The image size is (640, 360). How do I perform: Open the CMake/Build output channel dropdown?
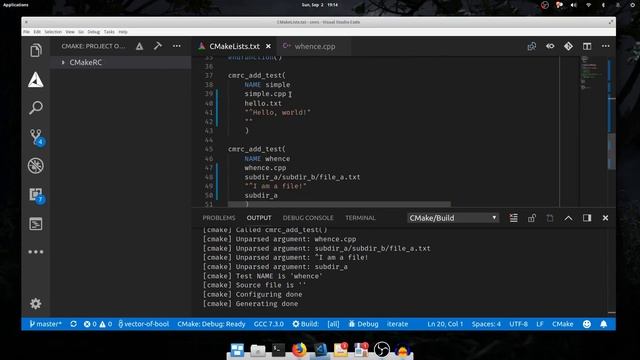453,218
